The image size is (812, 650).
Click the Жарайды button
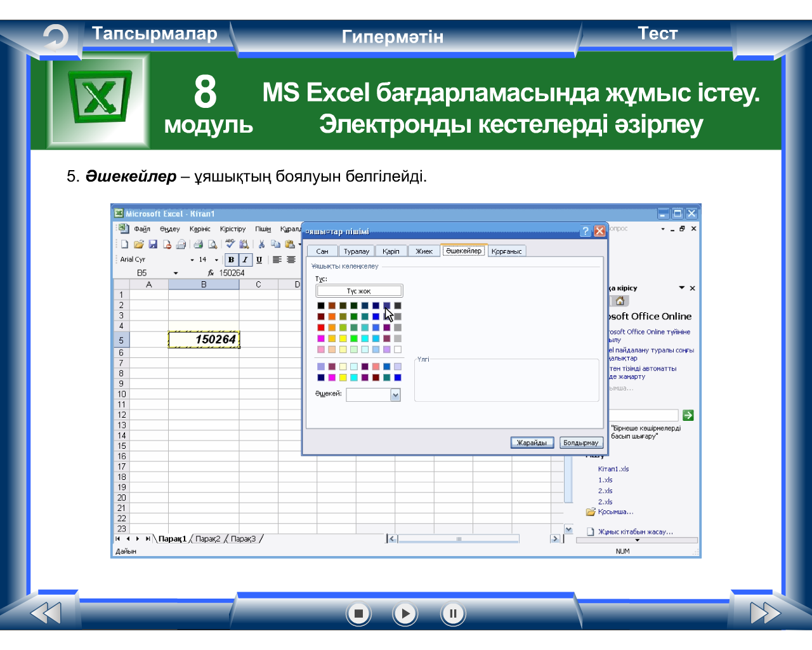(x=532, y=442)
